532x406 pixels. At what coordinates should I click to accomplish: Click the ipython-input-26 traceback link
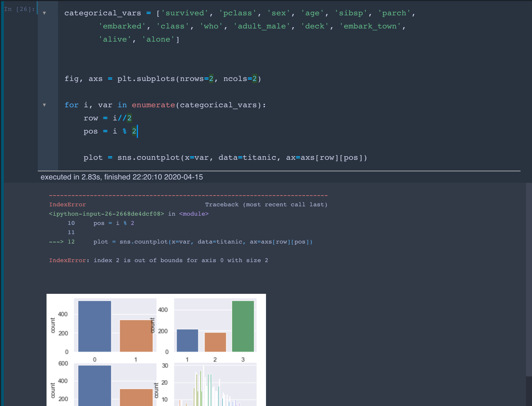[106, 214]
